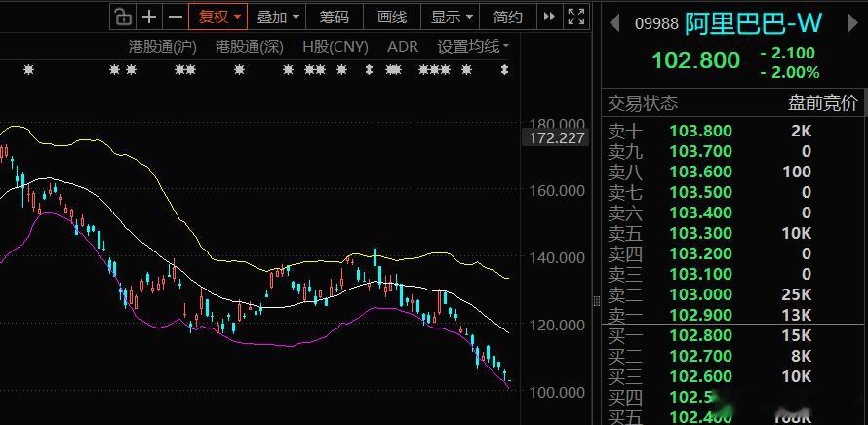The image size is (868, 425).
Task: Open the 叠加 dropdown
Action: click(277, 18)
